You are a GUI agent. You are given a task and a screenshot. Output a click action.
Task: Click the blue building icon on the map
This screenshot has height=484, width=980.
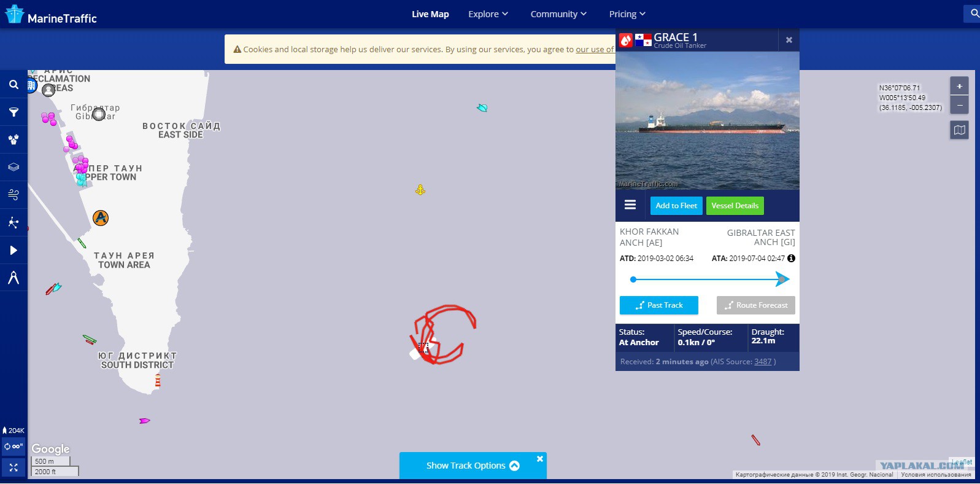(x=31, y=86)
